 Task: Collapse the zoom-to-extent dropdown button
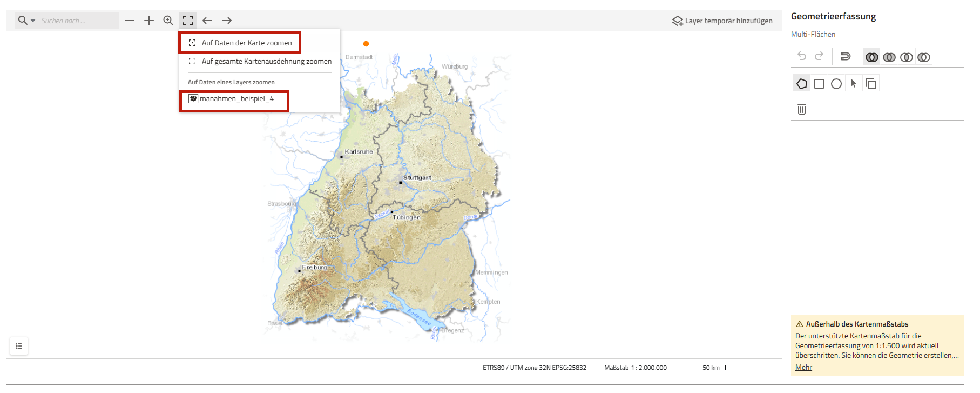pos(188,21)
